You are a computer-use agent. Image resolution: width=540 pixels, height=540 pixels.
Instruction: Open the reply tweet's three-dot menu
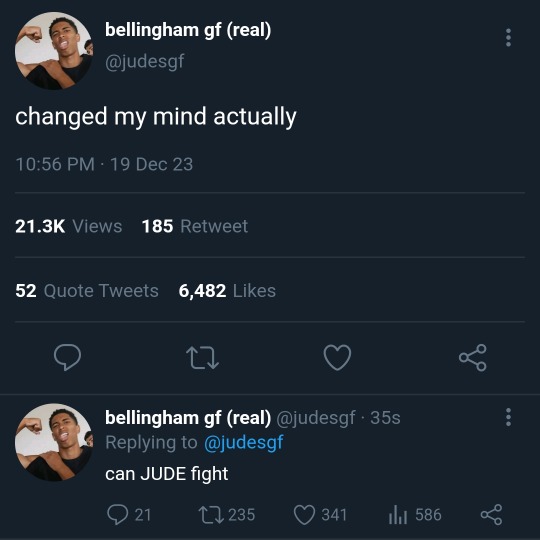pos(508,417)
